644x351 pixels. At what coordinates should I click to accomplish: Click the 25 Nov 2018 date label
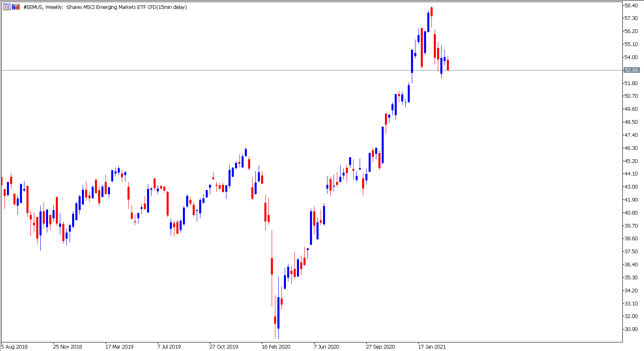click(x=68, y=347)
